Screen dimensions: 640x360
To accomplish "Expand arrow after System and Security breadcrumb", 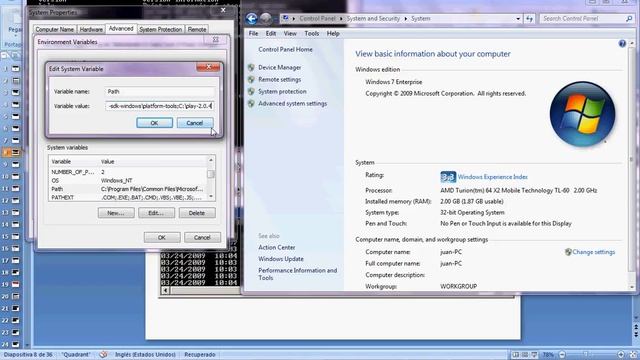I will (406, 18).
